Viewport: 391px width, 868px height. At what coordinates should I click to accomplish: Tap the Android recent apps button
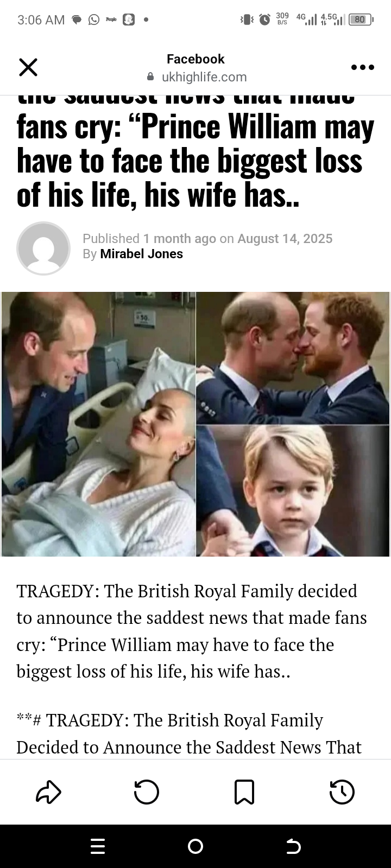[x=98, y=846]
